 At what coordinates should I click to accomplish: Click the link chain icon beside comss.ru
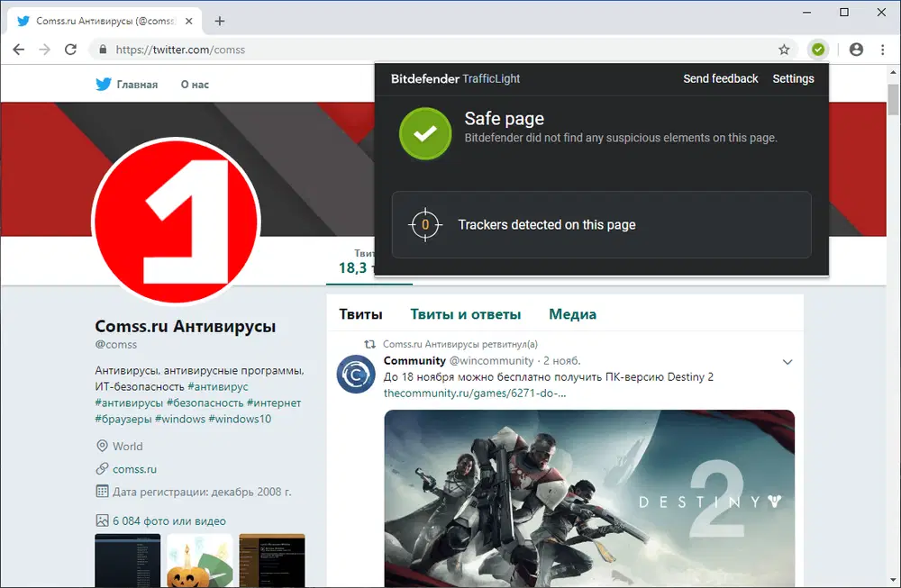102,469
